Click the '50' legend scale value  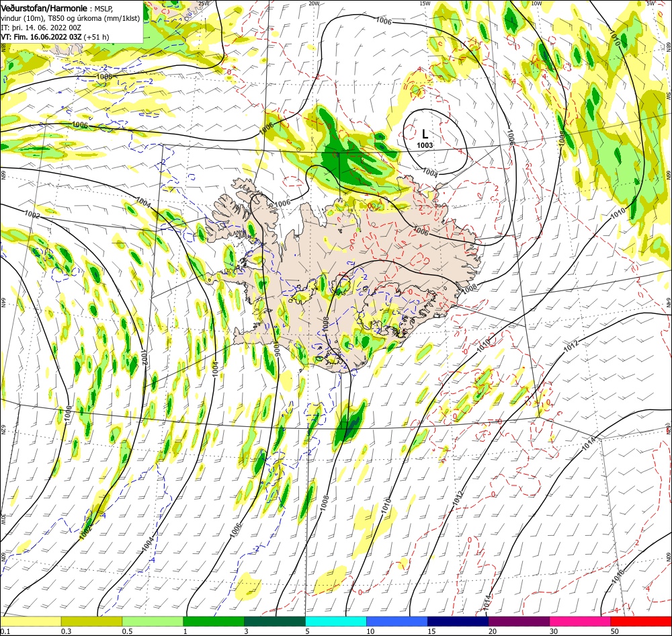click(615, 631)
